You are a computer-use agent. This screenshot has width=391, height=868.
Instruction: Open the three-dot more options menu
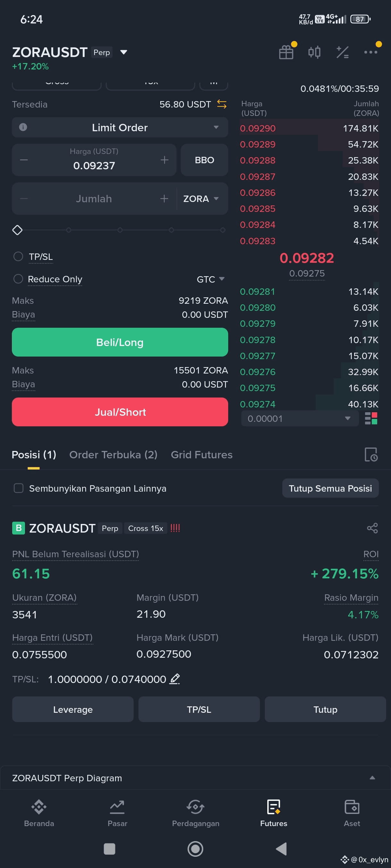click(370, 52)
